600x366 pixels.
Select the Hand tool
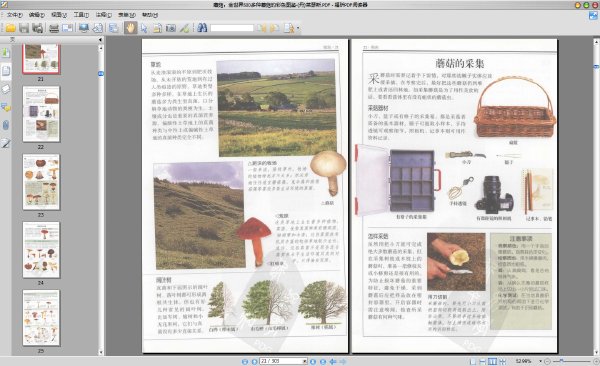(x=130, y=28)
